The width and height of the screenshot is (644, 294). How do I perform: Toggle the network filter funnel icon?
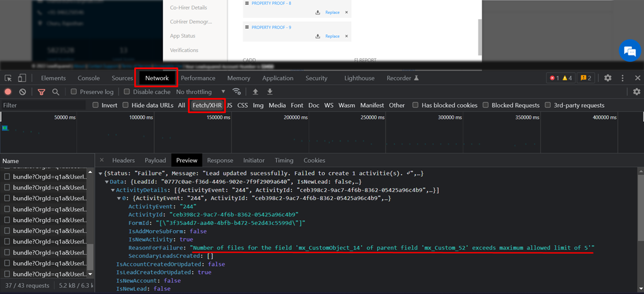42,92
